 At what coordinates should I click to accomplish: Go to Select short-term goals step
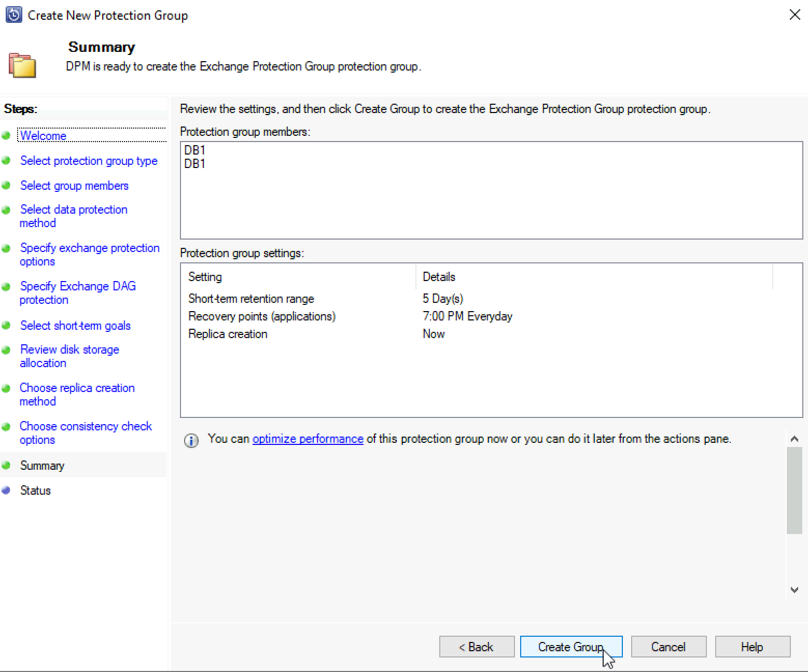click(75, 326)
